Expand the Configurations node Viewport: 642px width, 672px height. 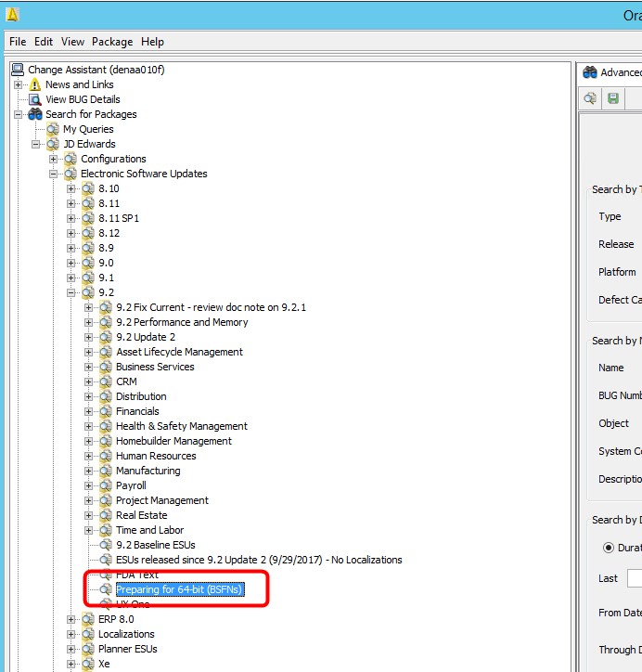tap(53, 159)
